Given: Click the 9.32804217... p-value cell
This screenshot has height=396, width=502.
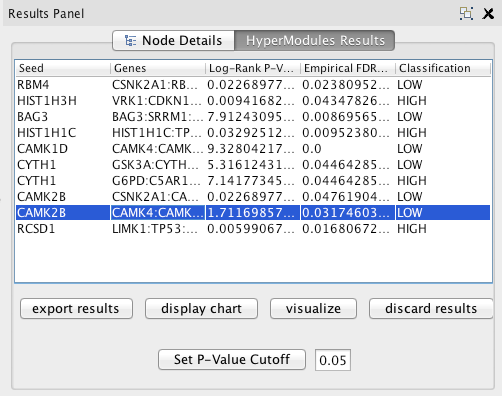Looking at the screenshot, I should point(253,149).
